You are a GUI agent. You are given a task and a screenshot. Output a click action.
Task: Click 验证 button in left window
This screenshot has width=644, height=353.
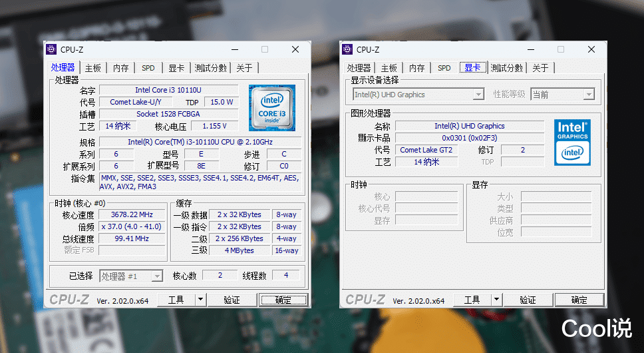tap(232, 300)
